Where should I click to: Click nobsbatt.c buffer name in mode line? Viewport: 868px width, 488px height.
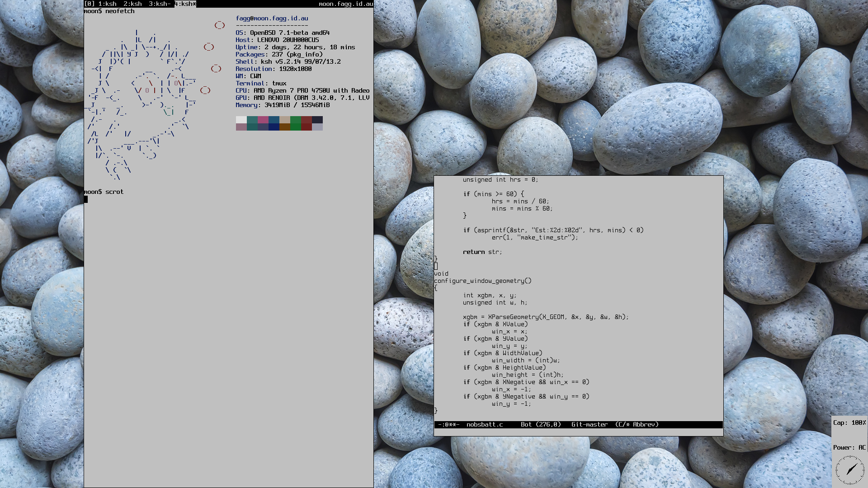pos(485,424)
